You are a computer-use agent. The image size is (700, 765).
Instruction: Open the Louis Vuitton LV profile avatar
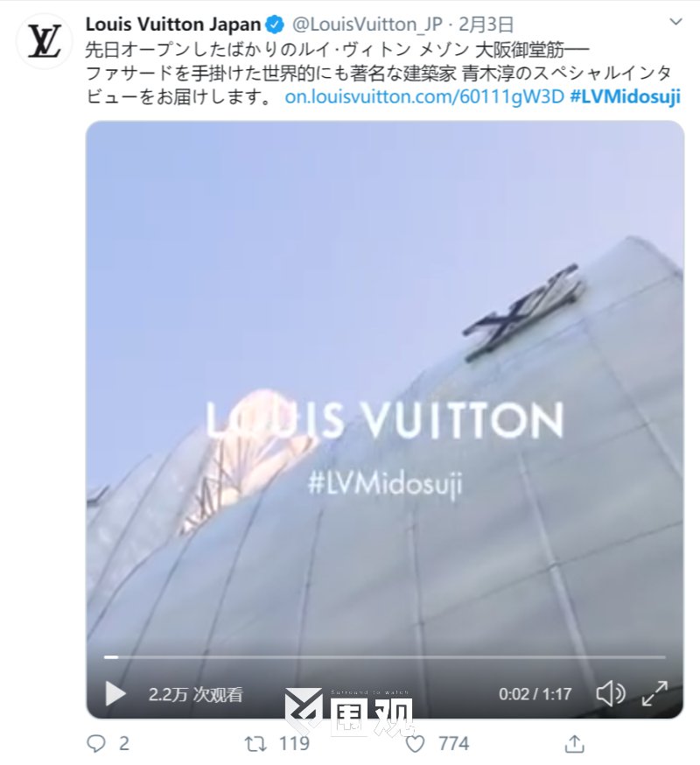pos(45,41)
